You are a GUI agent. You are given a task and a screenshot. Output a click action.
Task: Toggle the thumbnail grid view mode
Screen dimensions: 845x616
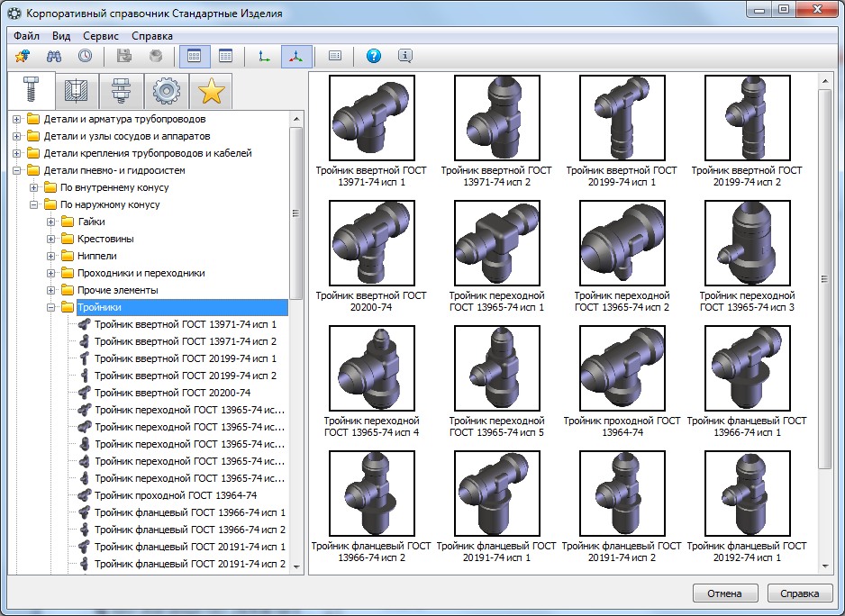[194, 56]
